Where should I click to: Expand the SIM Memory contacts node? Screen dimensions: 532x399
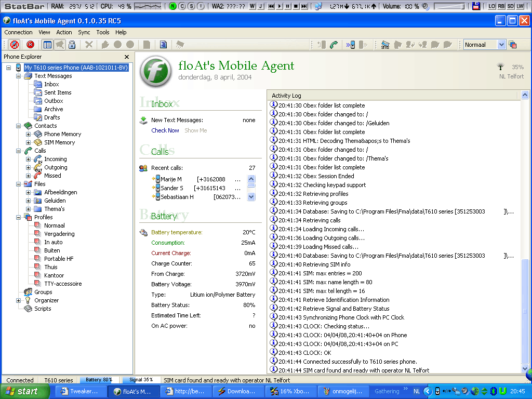(29, 142)
